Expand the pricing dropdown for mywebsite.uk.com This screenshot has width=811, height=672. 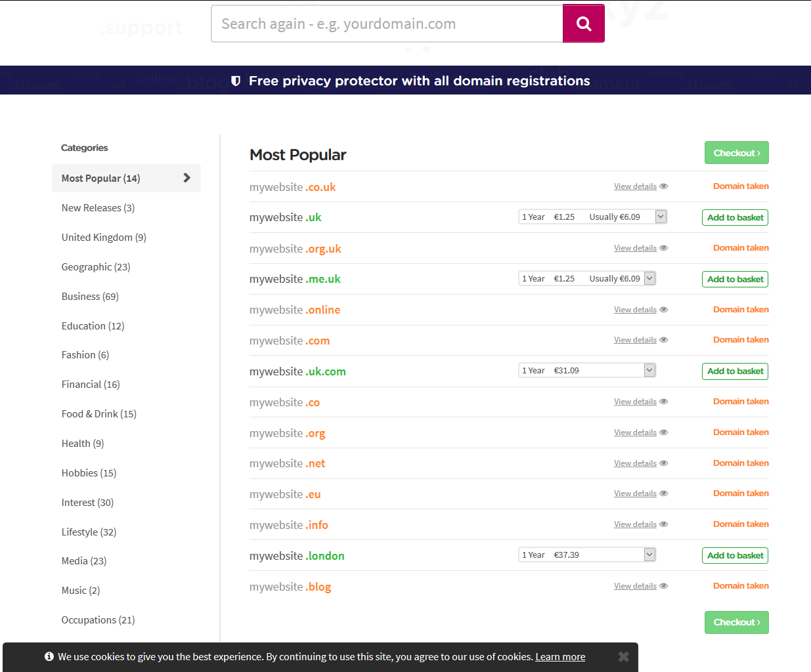click(649, 370)
